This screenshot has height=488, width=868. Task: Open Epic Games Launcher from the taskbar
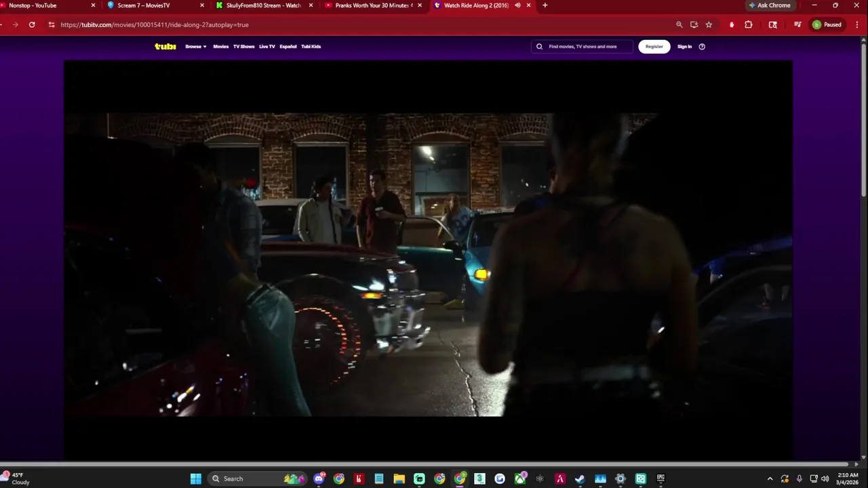pos(660,479)
